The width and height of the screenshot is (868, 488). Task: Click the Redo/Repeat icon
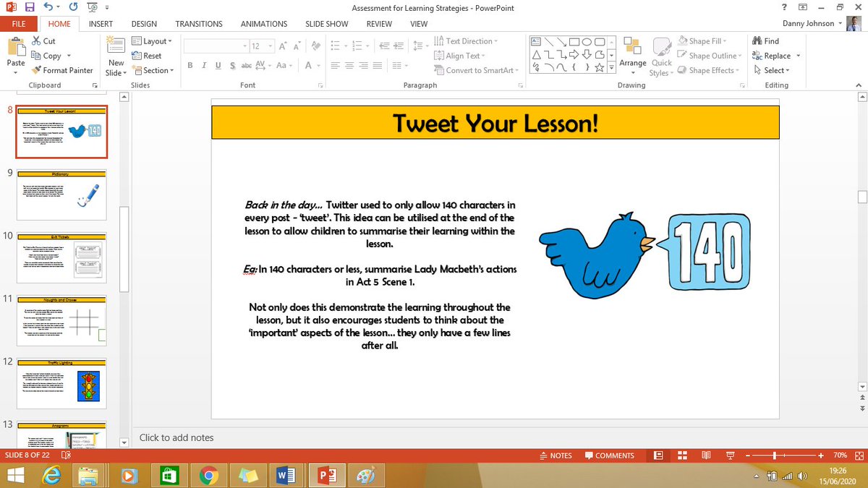pyautogui.click(x=73, y=7)
